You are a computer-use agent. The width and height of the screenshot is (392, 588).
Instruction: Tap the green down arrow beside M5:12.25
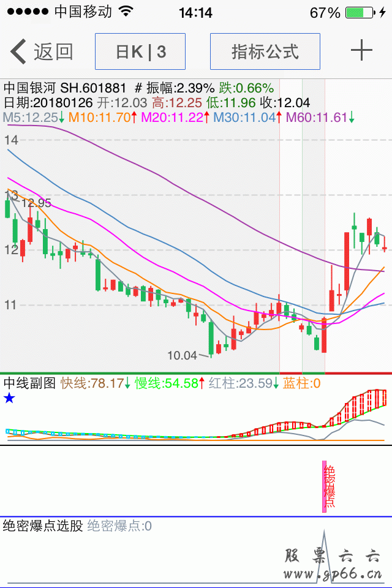[x=62, y=118]
